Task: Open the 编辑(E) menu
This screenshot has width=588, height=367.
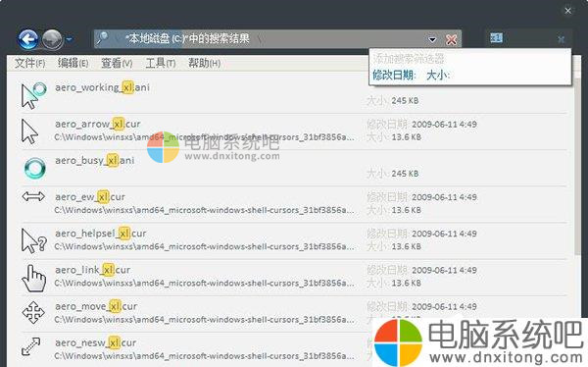Action: [x=73, y=63]
